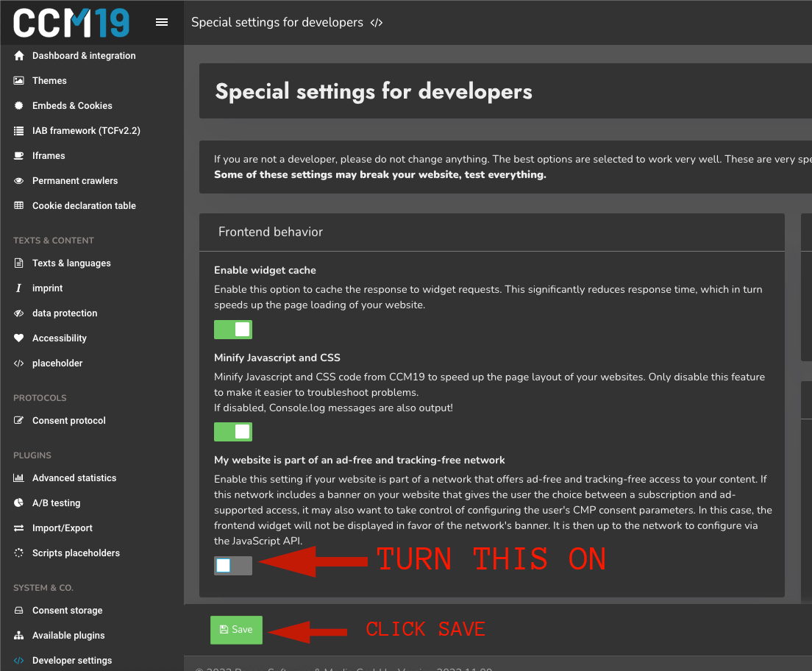Image resolution: width=812 pixels, height=671 pixels.
Task: Click the 'Special settings for developers' header title
Action: tap(277, 22)
